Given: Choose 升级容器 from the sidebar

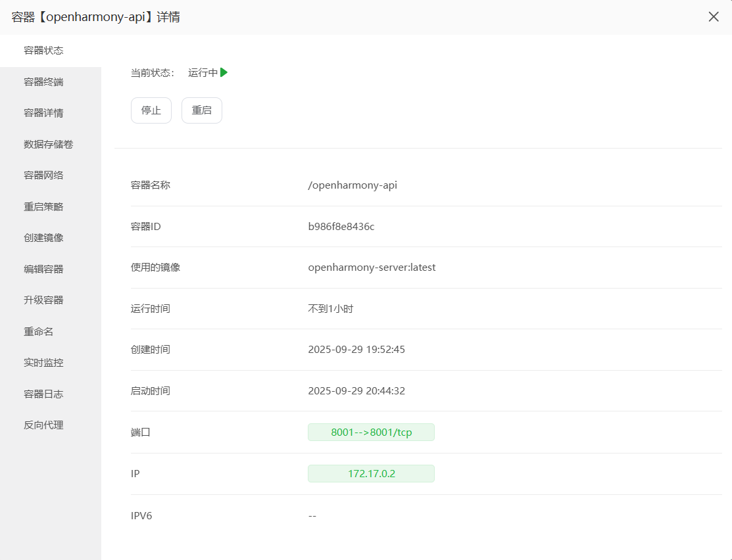Looking at the screenshot, I should point(44,300).
